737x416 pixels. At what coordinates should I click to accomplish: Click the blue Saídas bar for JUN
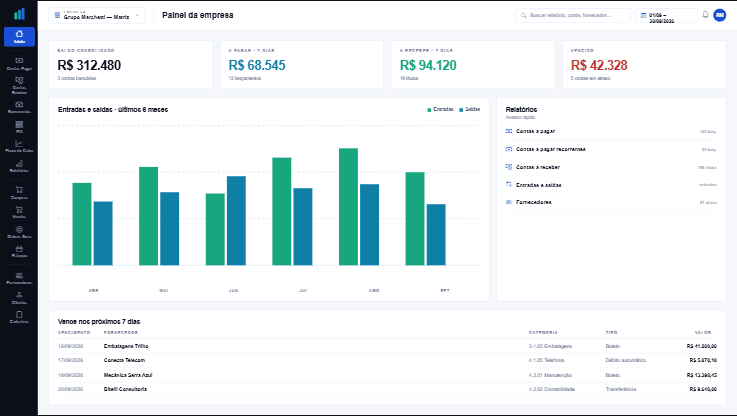(x=236, y=221)
